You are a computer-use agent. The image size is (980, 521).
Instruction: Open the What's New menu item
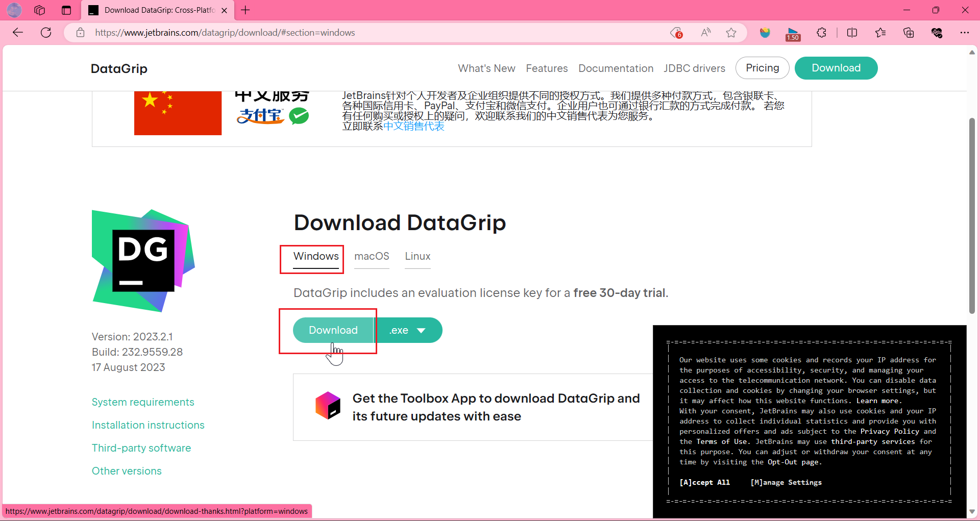486,68
